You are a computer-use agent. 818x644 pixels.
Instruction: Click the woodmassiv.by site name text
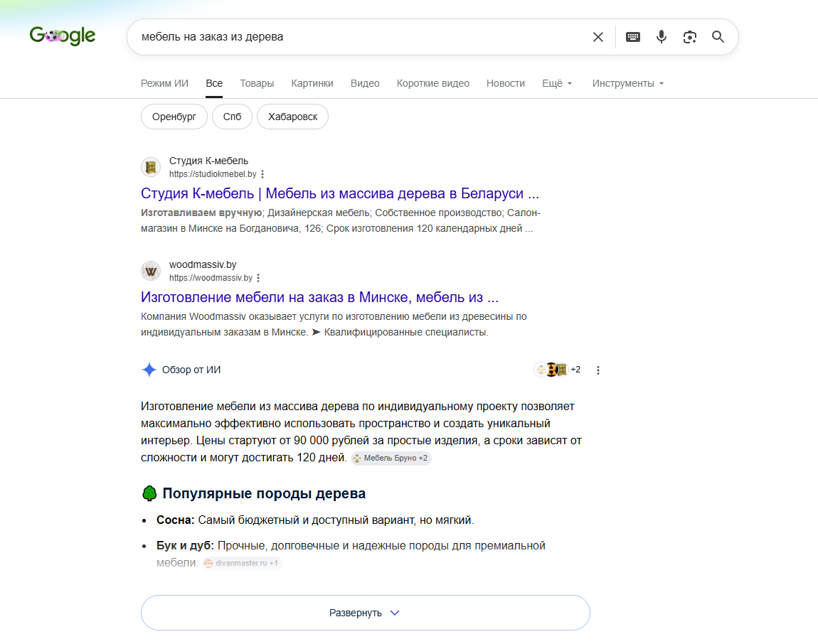203,265
